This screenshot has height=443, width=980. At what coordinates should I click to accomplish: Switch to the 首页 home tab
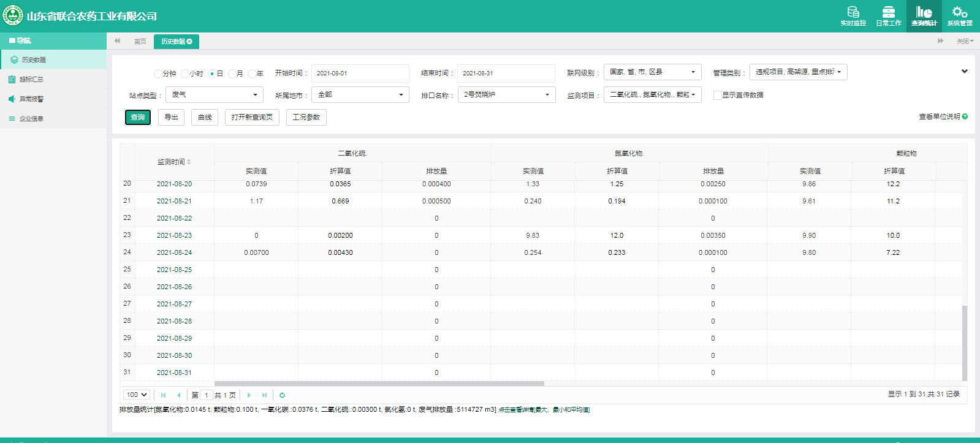[x=140, y=42]
